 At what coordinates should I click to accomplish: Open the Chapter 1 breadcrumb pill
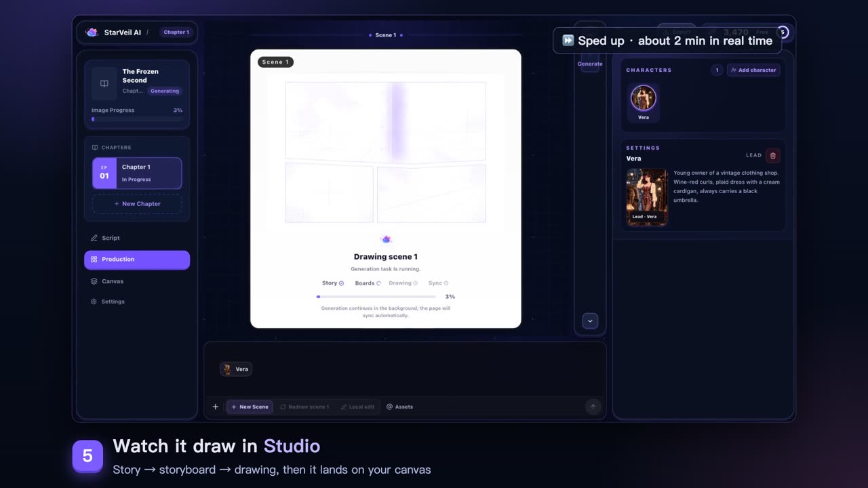coord(176,32)
